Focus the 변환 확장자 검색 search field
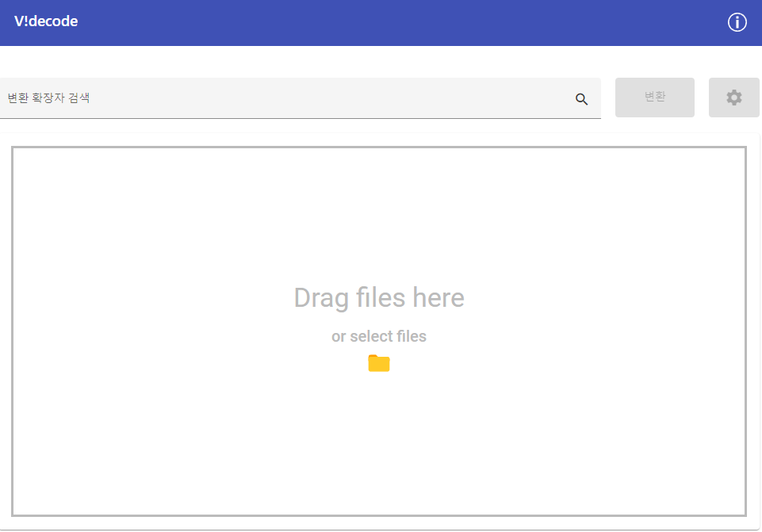This screenshot has width=762, height=532. tap(301, 98)
